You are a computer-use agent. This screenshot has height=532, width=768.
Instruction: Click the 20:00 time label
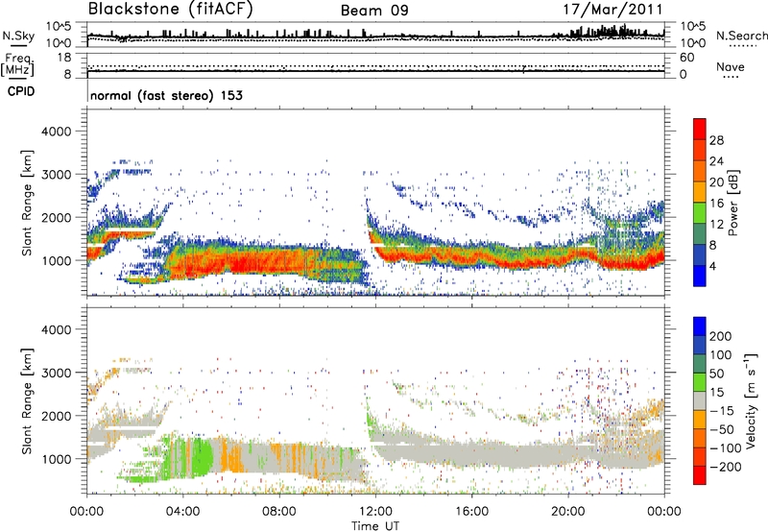568,512
